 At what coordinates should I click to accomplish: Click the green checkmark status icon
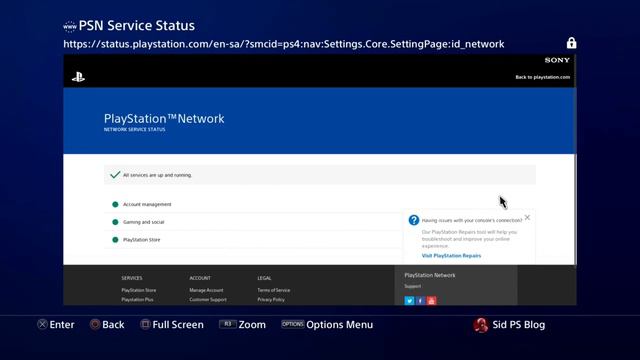115,175
